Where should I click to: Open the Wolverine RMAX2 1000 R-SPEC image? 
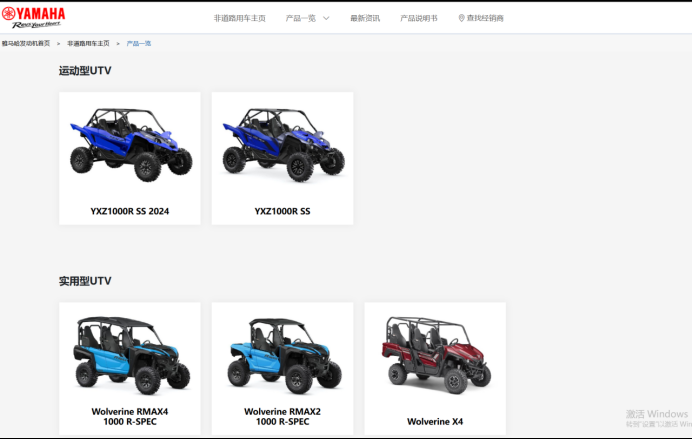pos(284,356)
